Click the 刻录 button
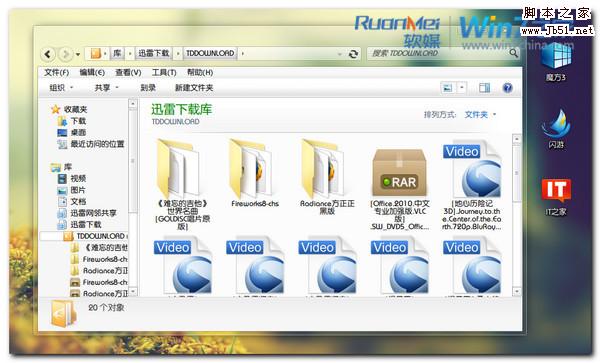 [148, 88]
